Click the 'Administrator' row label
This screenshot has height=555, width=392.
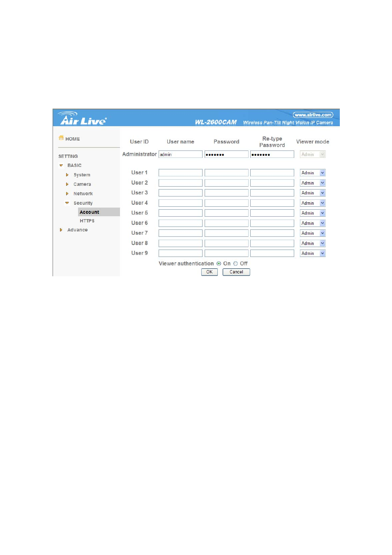click(x=139, y=154)
